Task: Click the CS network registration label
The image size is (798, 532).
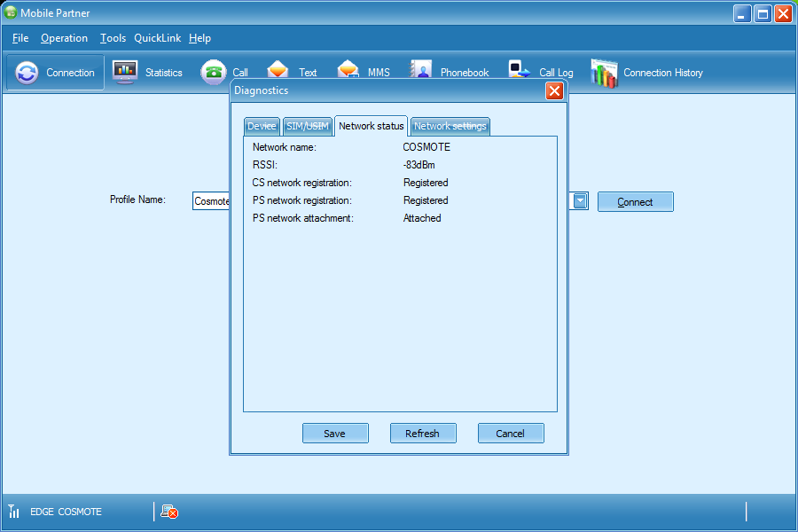Action: pyautogui.click(x=301, y=183)
